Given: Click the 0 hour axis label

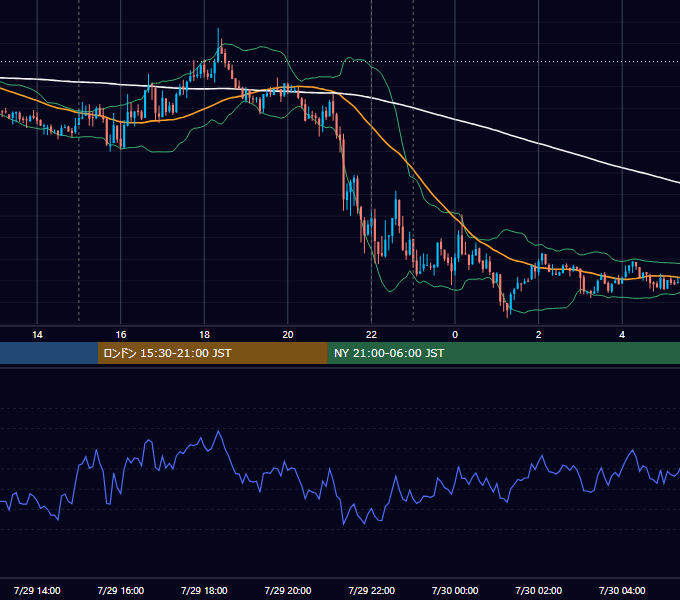Looking at the screenshot, I should (455, 335).
